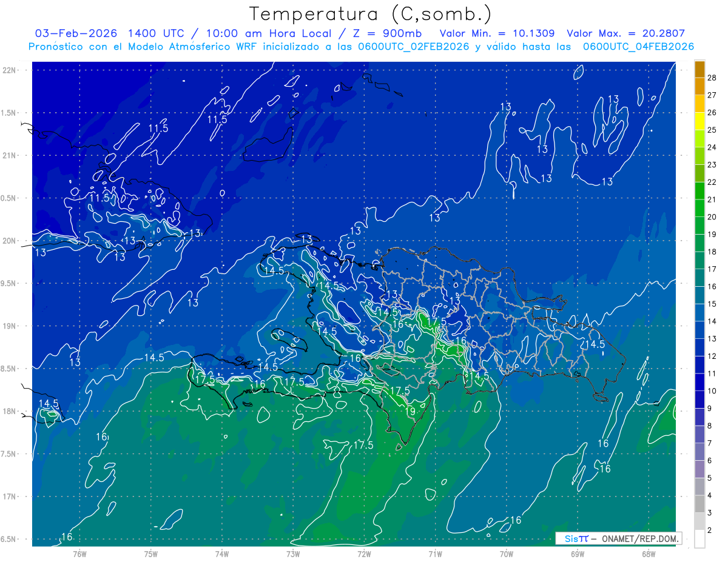Click the yellow legend swatch between 25 and 26
This screenshot has width=728, height=562.
pyautogui.click(x=699, y=121)
